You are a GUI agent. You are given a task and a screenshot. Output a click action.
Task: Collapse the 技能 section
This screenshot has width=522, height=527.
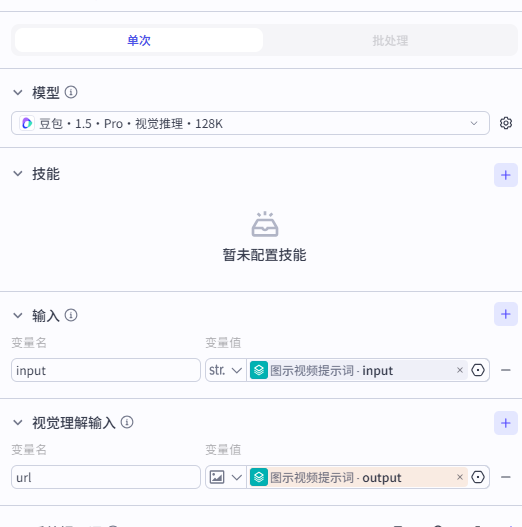17,174
